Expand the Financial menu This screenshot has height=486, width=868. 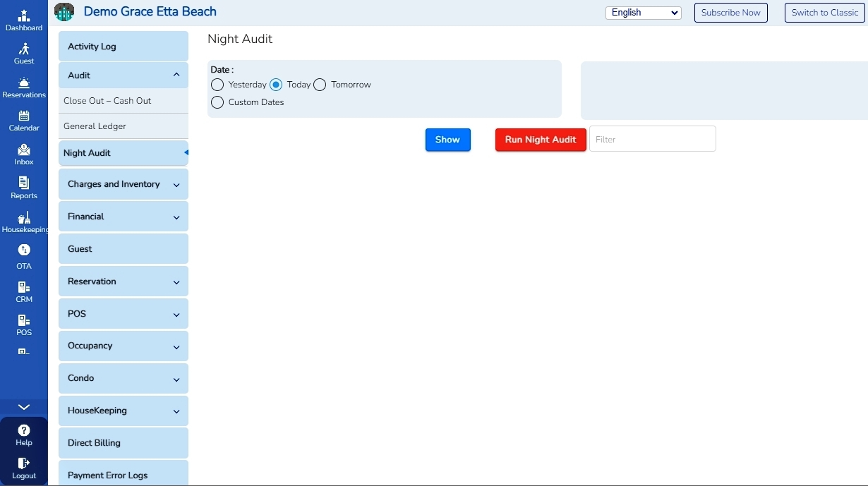pos(123,217)
